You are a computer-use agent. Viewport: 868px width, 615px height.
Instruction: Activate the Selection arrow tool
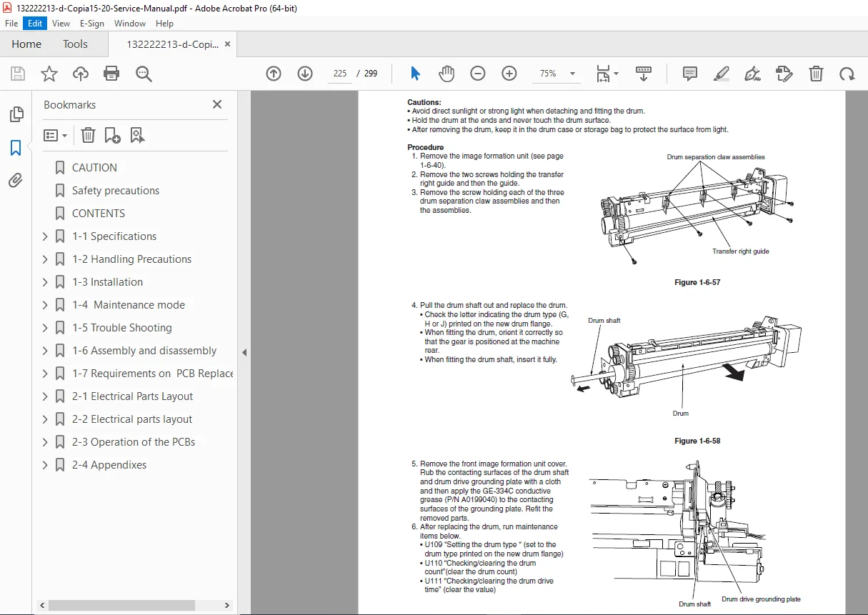pyautogui.click(x=416, y=74)
